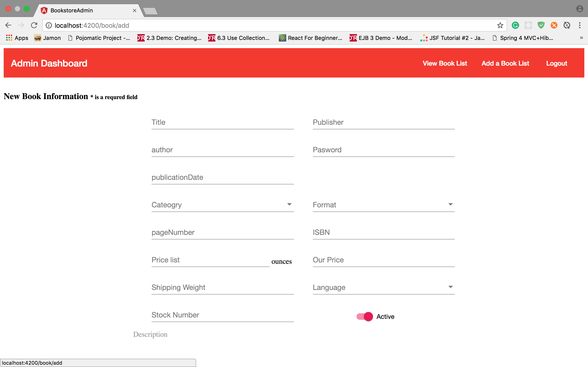
Task: Click the browser back arrow
Action: point(8,25)
